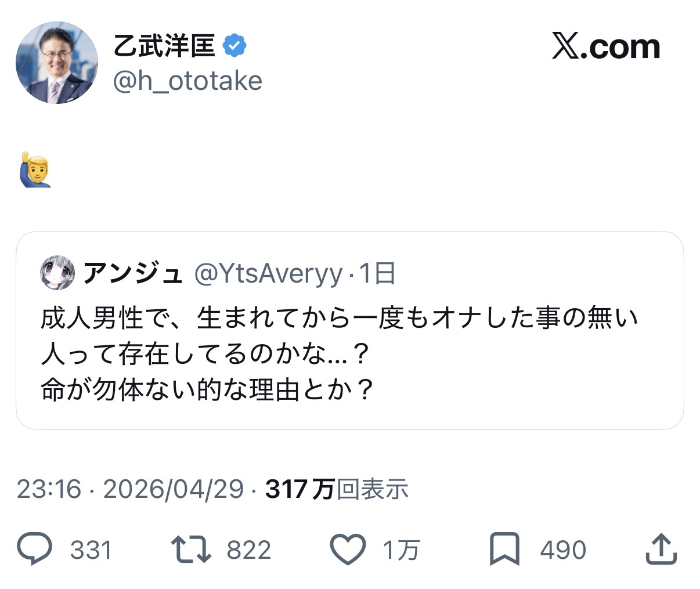Open アンジュ avatar in quoted post
The image size is (700, 589).
57,273
